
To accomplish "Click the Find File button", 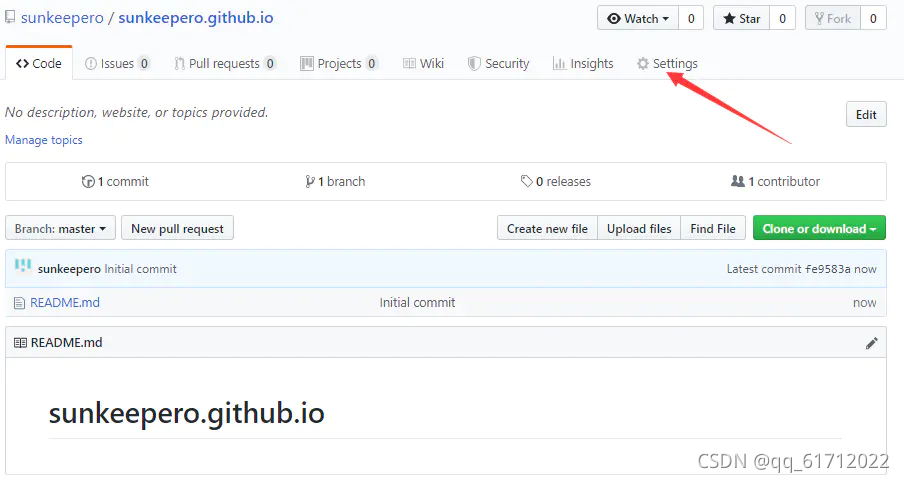I will 713,228.
